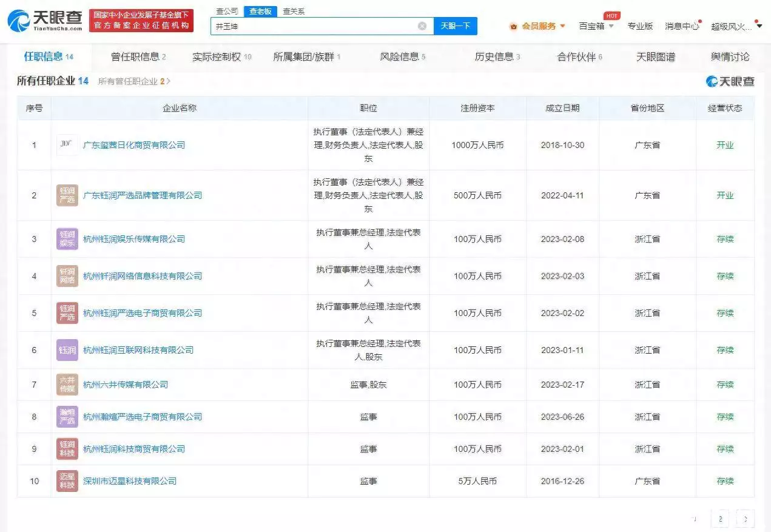Clear the search box with the X icon

tap(422, 26)
